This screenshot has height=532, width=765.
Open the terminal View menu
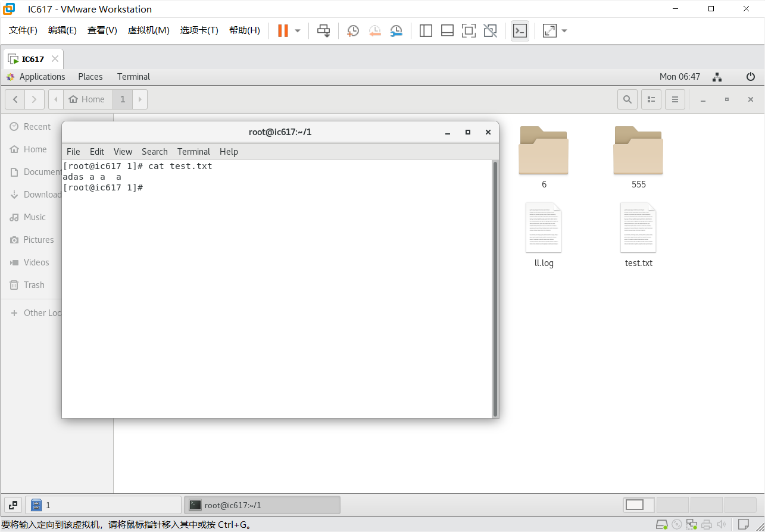[x=123, y=152]
